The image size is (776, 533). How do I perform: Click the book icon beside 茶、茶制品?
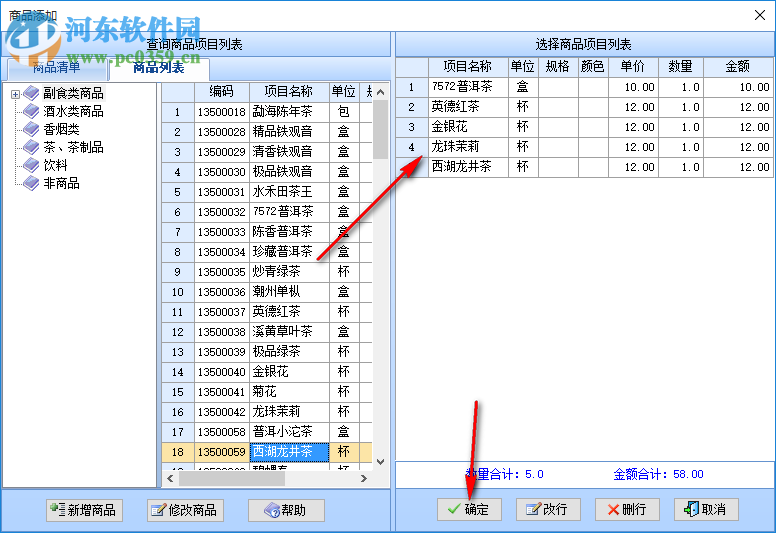pos(31,147)
